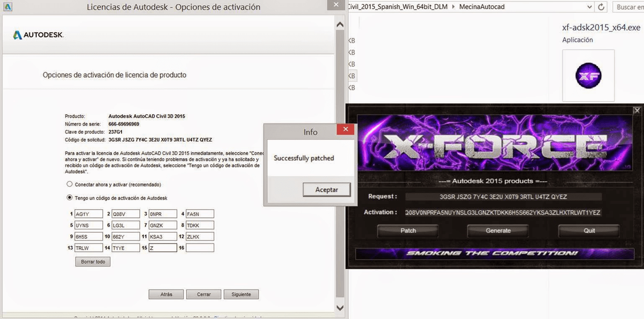Click activation code field 2 containing Q08V
This screenshot has height=319, width=644.
click(126, 213)
